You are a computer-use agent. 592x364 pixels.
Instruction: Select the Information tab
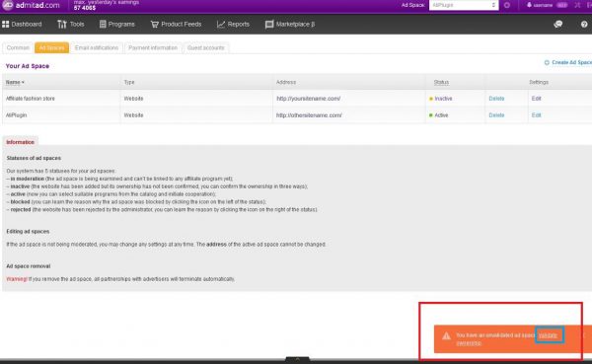20,142
